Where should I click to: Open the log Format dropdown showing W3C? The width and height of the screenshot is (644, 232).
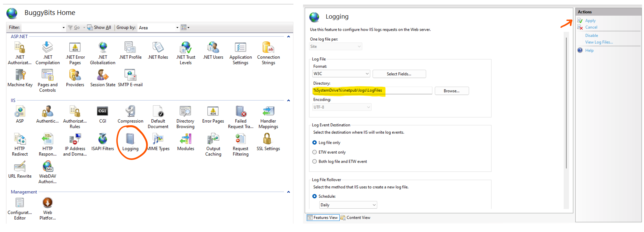(x=341, y=73)
